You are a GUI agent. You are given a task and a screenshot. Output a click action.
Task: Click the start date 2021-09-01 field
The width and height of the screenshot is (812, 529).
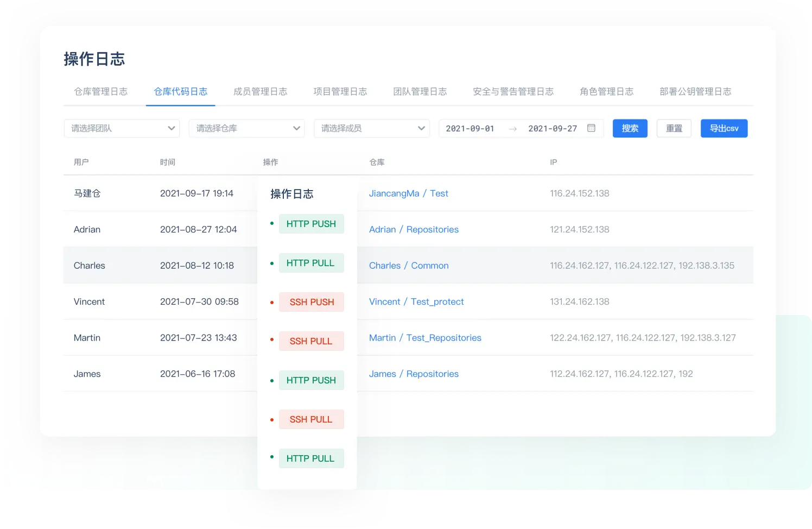[x=470, y=129]
